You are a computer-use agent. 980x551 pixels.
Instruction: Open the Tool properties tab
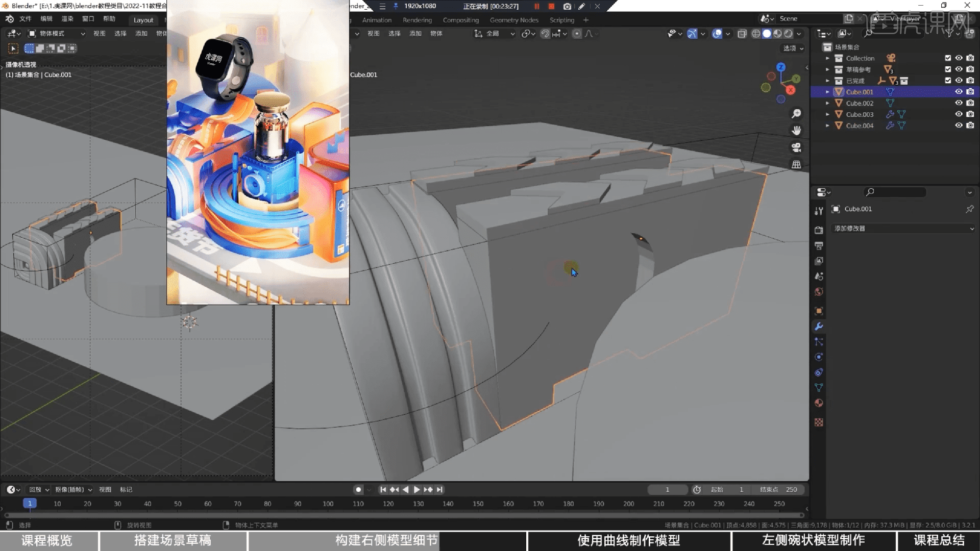pyautogui.click(x=819, y=211)
